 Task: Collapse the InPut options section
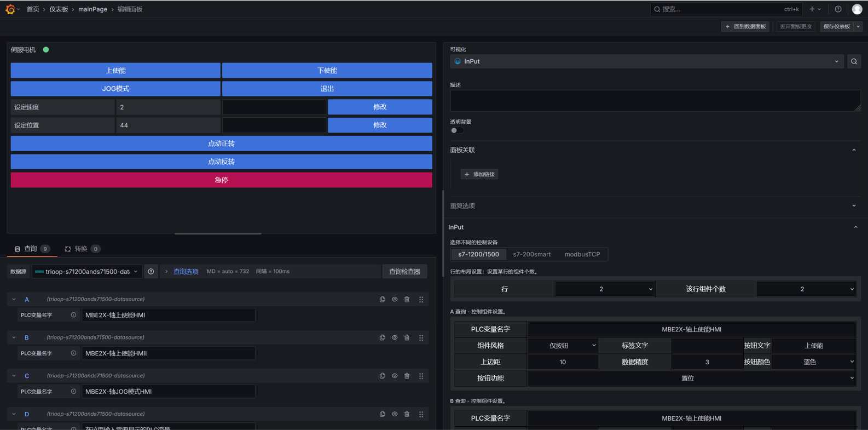855,227
